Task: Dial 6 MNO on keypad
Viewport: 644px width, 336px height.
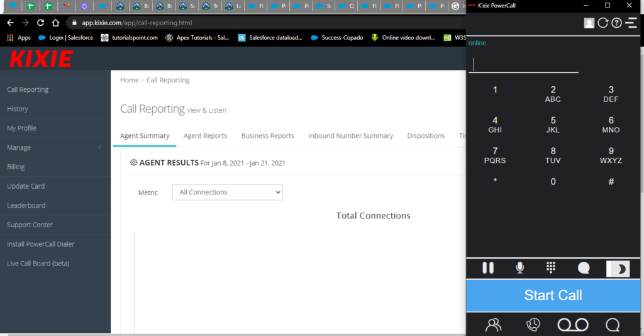Action: coord(611,125)
